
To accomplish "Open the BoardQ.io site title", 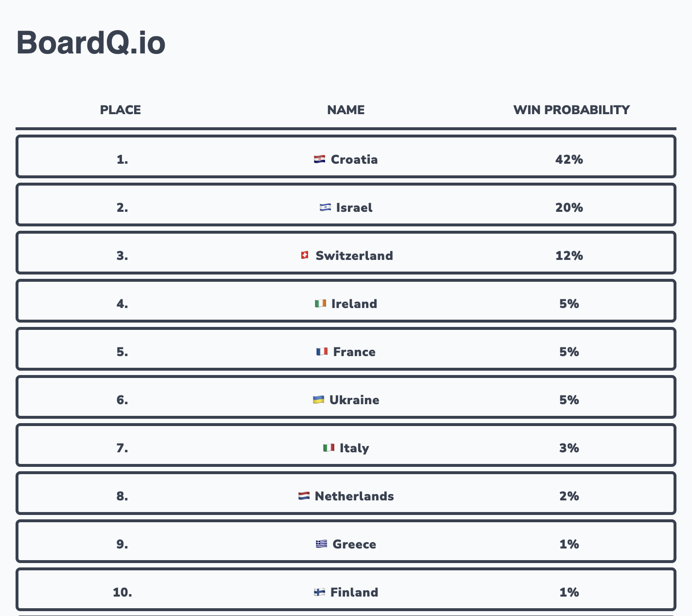I will point(91,43).
